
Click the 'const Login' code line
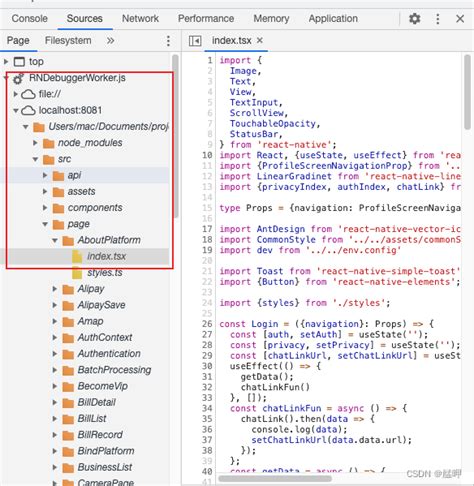pos(327,324)
